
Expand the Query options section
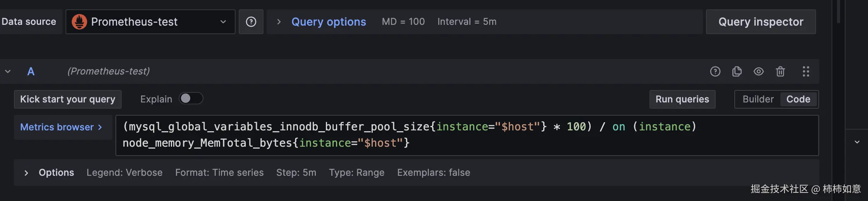(328, 22)
